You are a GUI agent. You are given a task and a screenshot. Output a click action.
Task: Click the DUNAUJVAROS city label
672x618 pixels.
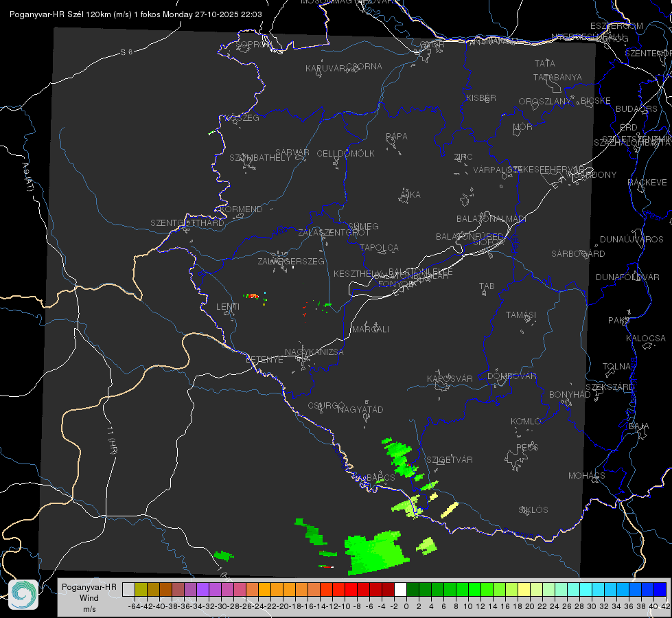click(632, 240)
